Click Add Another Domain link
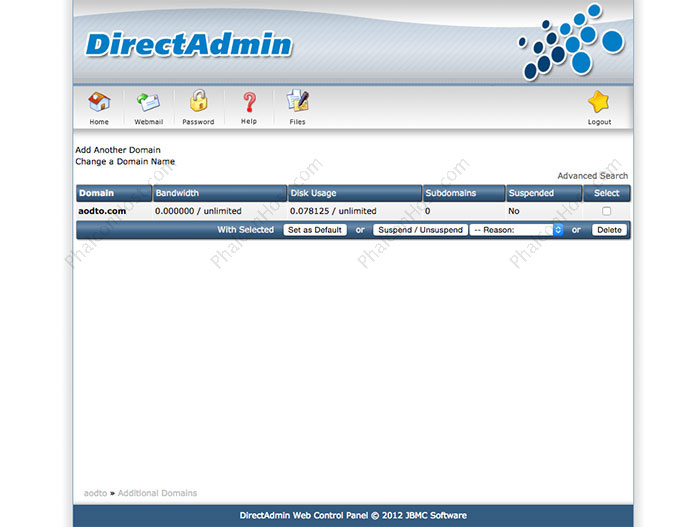700x527 pixels. pos(118,150)
